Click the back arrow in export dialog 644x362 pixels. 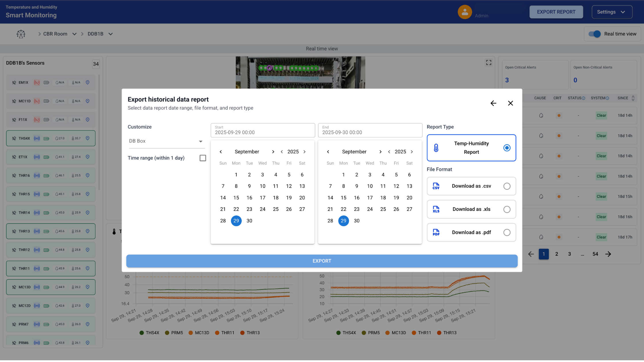pos(493,103)
